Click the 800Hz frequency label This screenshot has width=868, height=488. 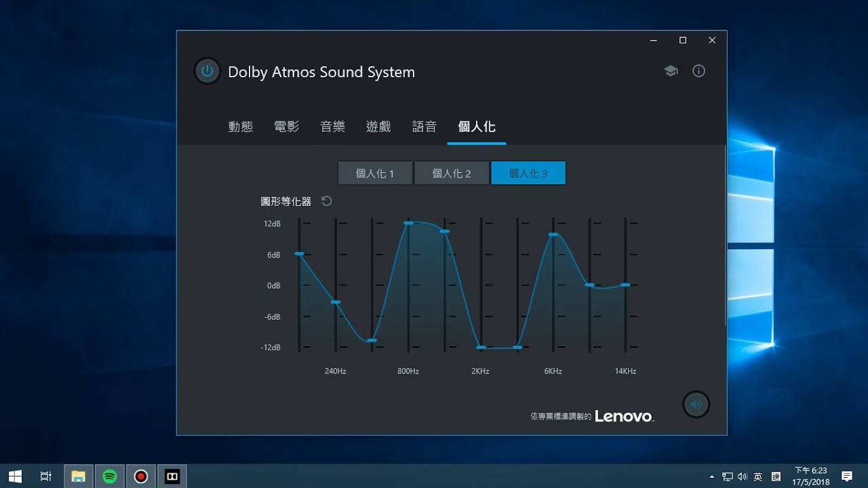point(408,371)
